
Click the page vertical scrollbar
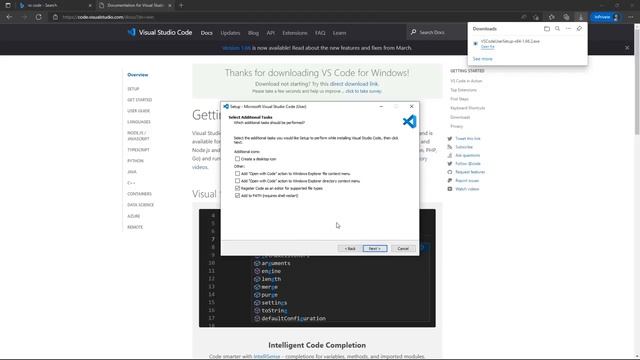637,82
